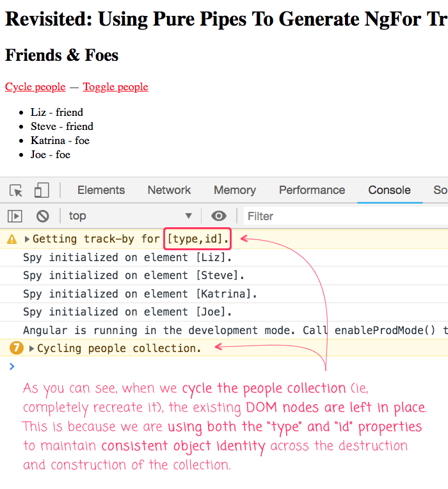Screen dimensions: 448x489
Task: Click the Joe - foe list item
Action: click(50, 155)
